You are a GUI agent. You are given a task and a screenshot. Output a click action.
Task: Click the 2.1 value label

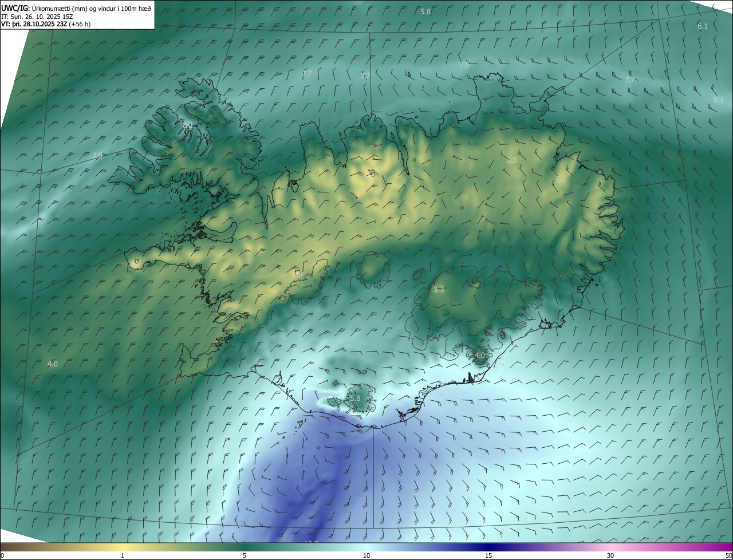point(561,179)
